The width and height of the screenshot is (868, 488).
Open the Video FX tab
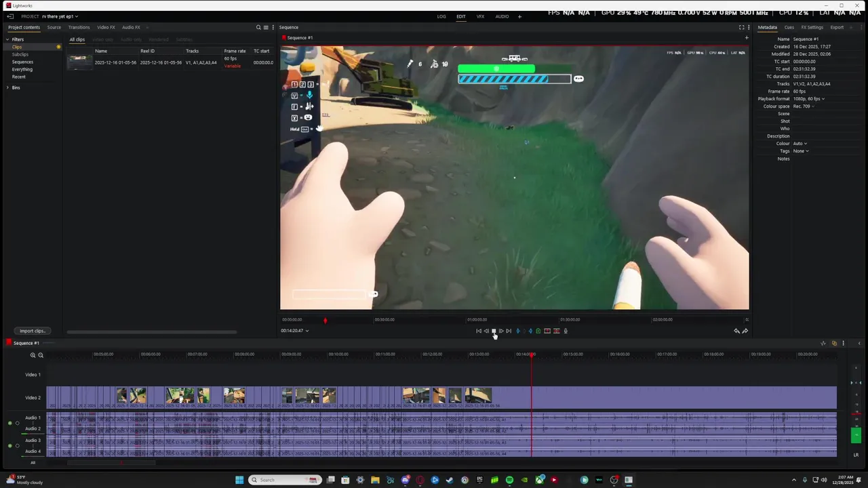(x=106, y=27)
